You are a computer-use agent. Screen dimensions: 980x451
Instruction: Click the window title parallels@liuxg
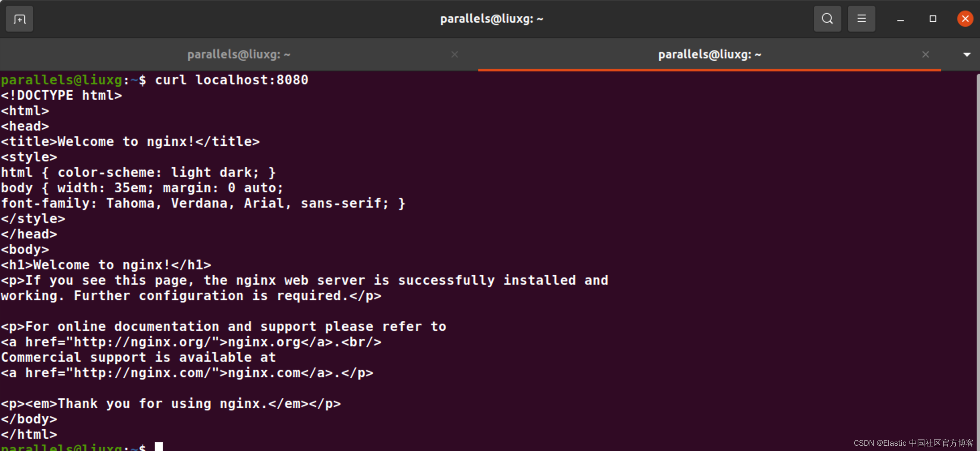pyautogui.click(x=491, y=19)
